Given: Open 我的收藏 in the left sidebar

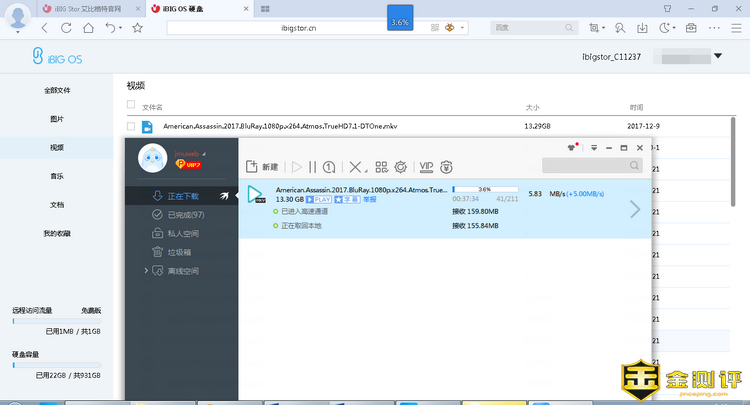Looking at the screenshot, I should [57, 233].
